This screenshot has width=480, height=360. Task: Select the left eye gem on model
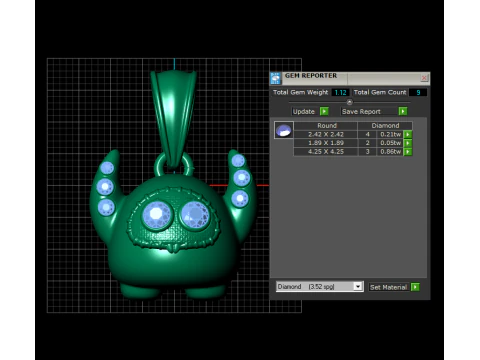tap(156, 214)
